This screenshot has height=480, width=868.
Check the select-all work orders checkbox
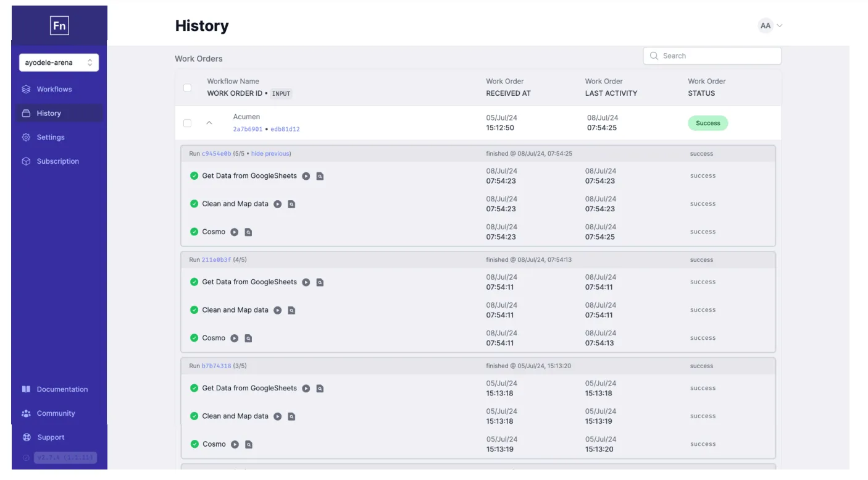[188, 88]
